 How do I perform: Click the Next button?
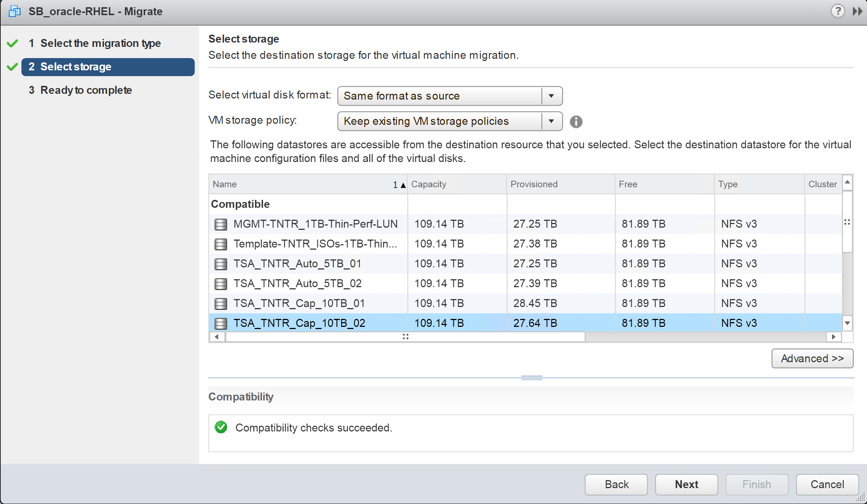(686, 484)
